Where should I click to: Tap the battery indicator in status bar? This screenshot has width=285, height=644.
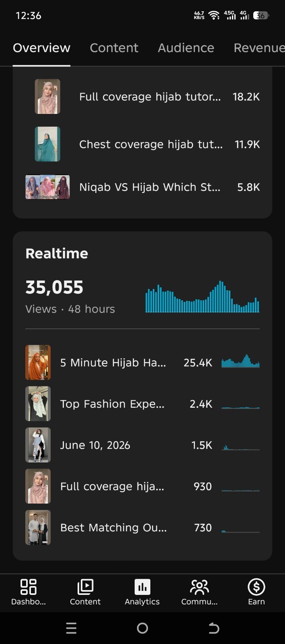point(261,15)
